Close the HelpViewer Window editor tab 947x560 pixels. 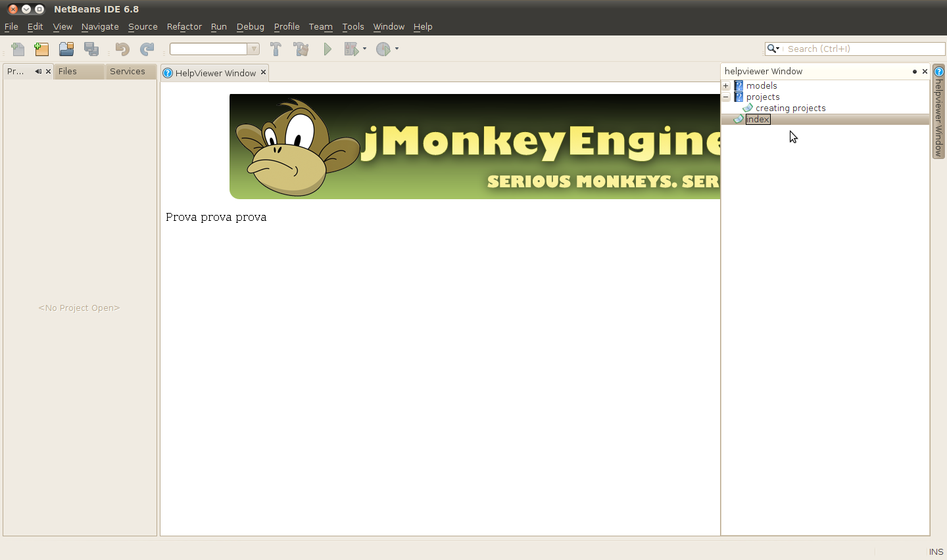263,72
